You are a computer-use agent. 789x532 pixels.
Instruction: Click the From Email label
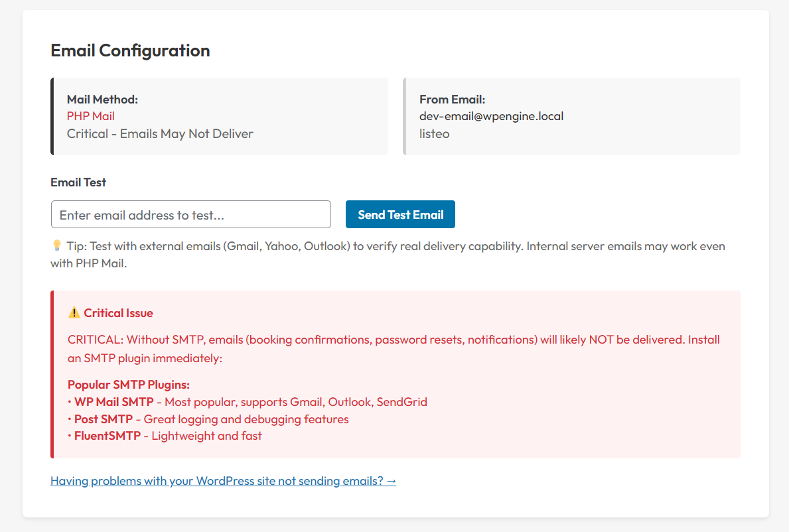pos(453,100)
